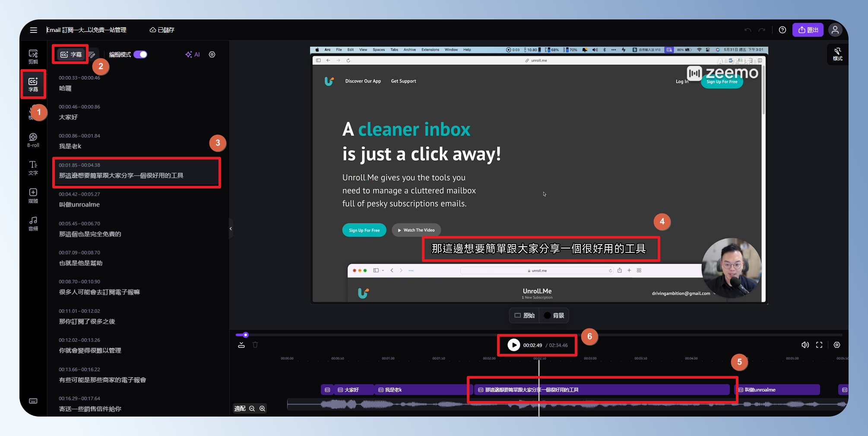Click the zoom in timeline magnifier
The height and width of the screenshot is (436, 868).
coord(262,408)
